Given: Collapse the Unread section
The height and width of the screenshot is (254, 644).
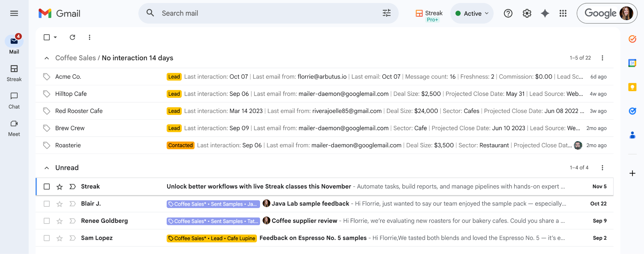Looking at the screenshot, I should tap(47, 168).
